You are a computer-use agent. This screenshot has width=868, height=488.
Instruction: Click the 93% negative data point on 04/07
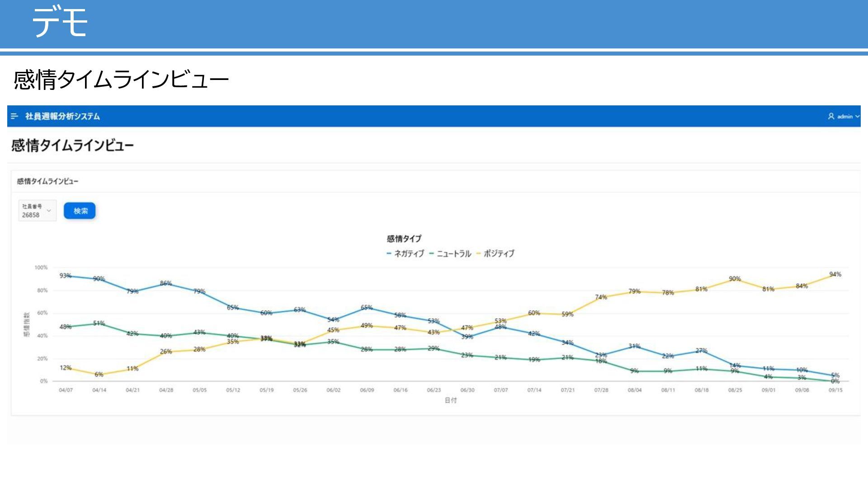66,276
